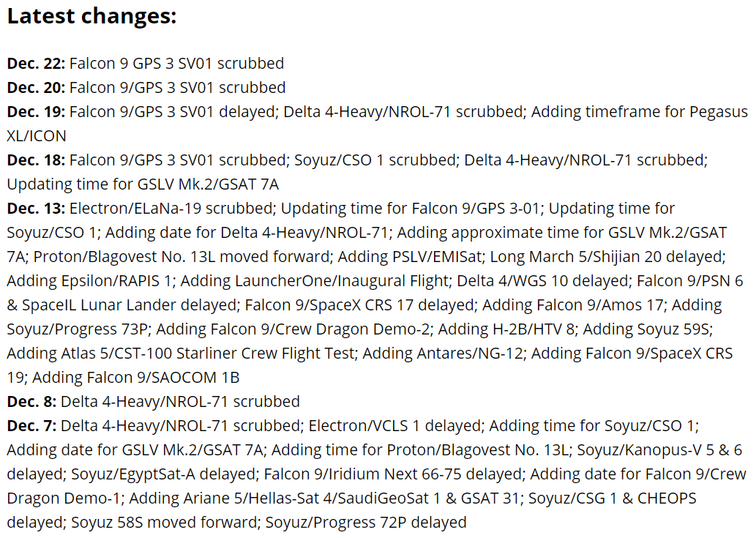Click 'Adding Antares/NG-12' entry
Image resolution: width=756 pixels, height=538 pixels.
click(x=442, y=353)
